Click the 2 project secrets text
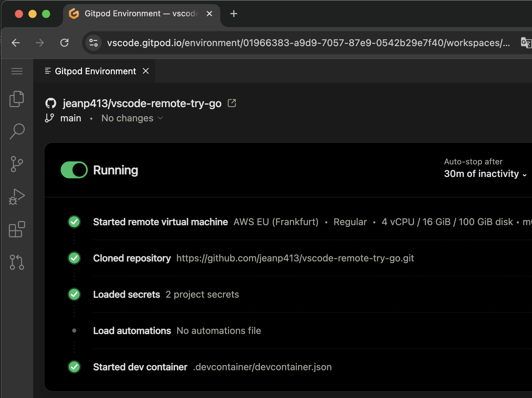The width and height of the screenshot is (532, 398). 202,294
